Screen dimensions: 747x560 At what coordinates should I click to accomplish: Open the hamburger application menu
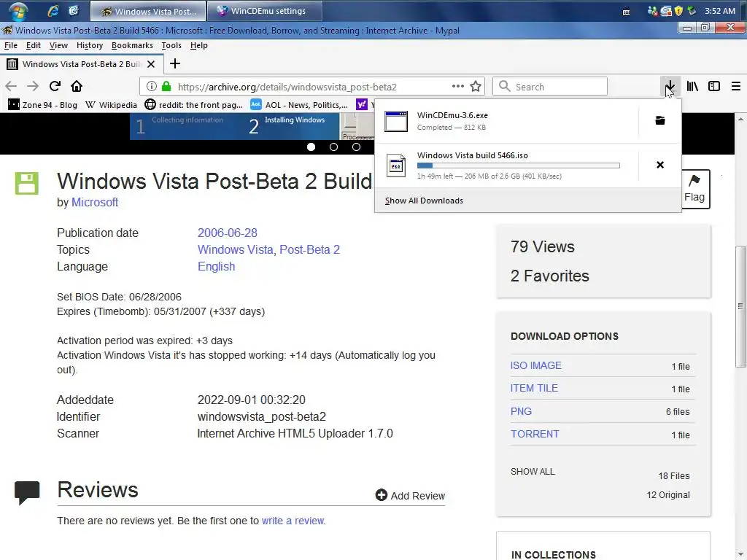[735, 86]
